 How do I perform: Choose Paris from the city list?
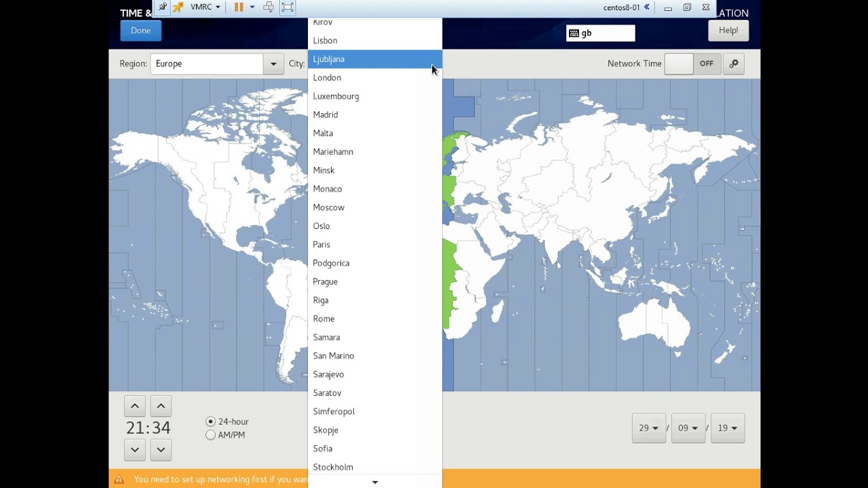pyautogui.click(x=375, y=245)
